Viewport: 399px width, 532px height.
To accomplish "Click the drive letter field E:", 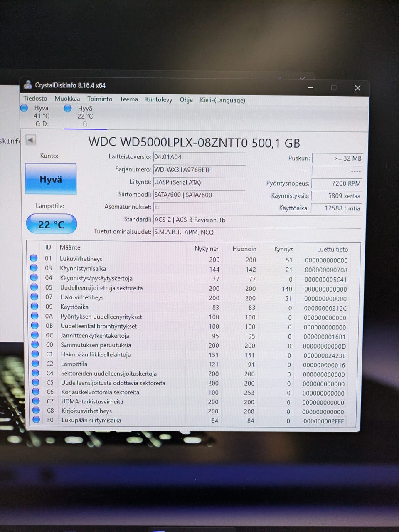I will [x=199, y=207].
